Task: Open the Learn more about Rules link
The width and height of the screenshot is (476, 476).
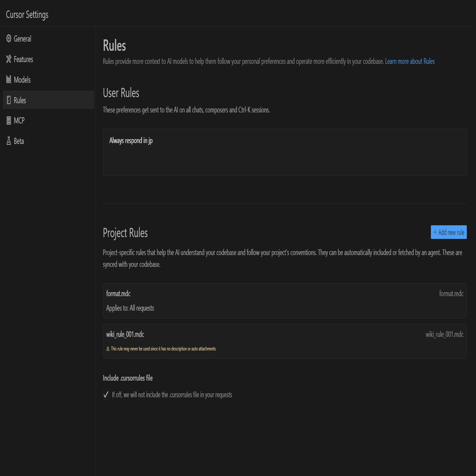Action: pos(409,62)
